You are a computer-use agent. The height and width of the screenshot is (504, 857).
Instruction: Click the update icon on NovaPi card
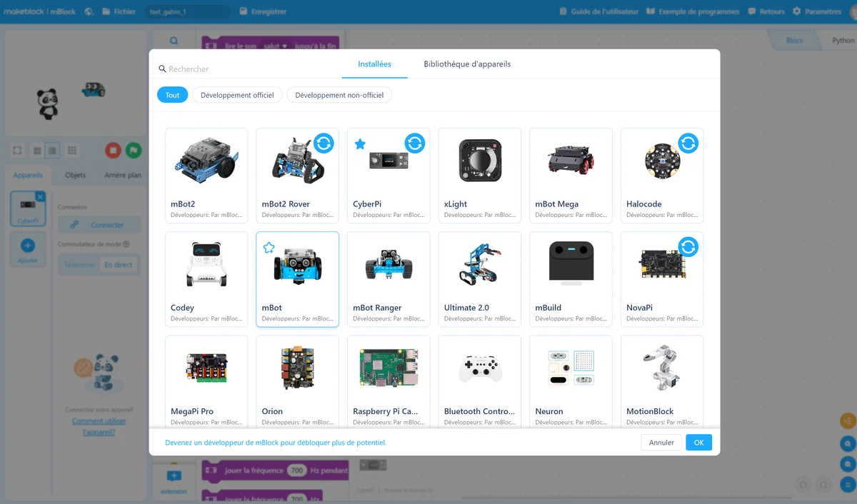688,247
